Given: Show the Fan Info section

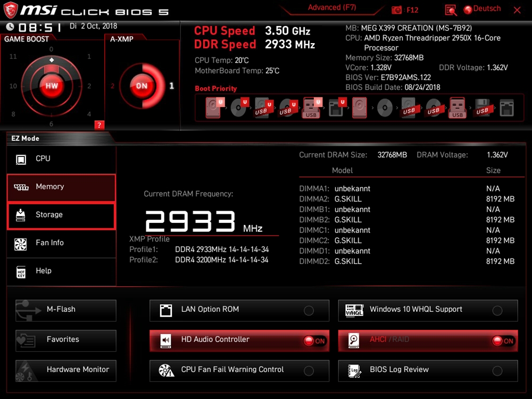Looking at the screenshot, I should (x=61, y=243).
